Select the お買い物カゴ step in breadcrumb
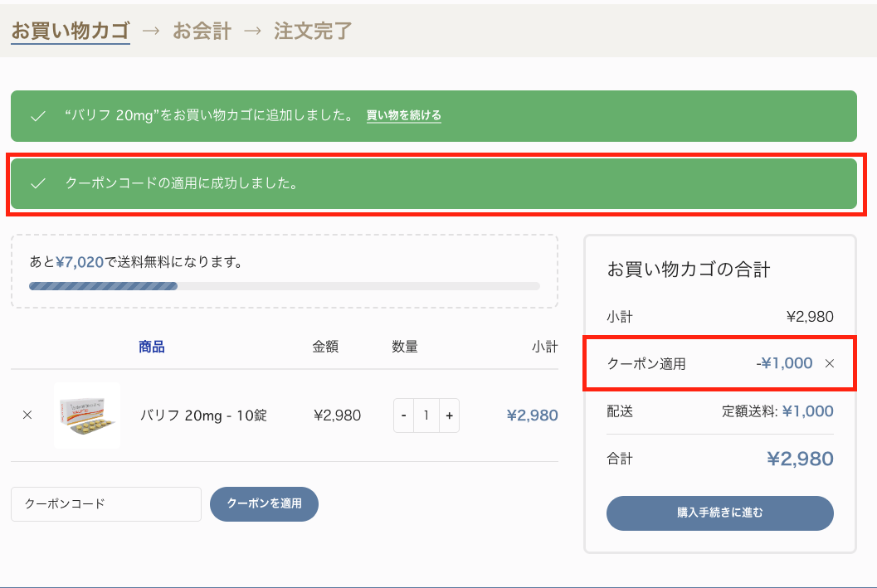Viewport: 877px width, 588px height. (x=71, y=32)
